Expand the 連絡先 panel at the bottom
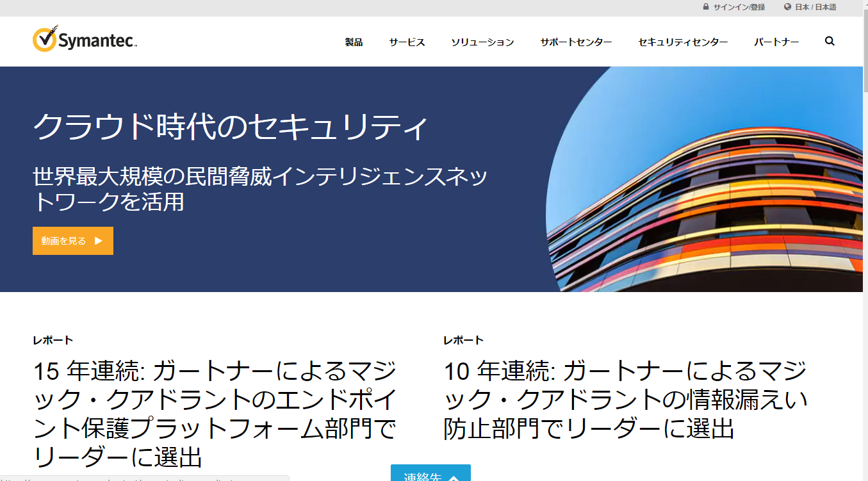Viewport: 868px width, 481px height. tap(430, 474)
